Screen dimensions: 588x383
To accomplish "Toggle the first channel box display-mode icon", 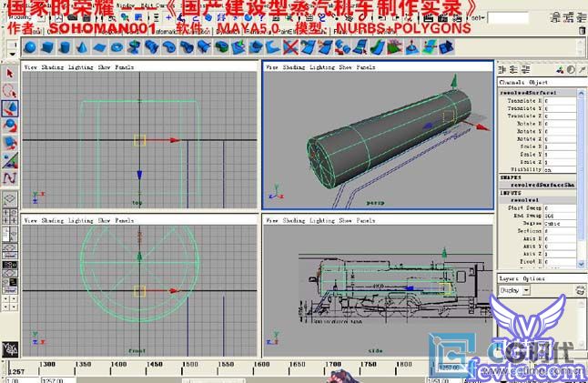I will (x=502, y=70).
